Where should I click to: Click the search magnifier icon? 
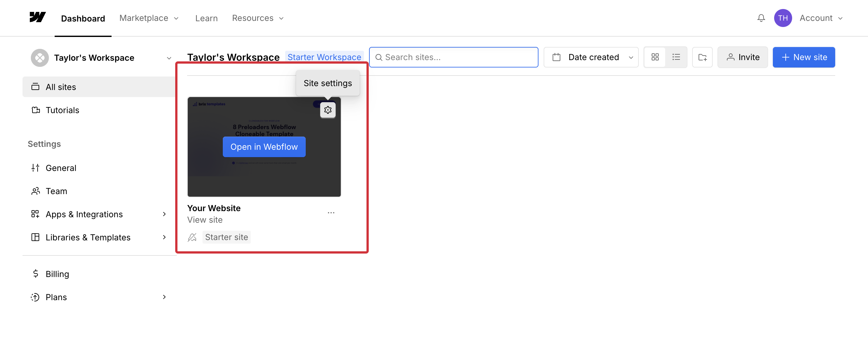tap(378, 58)
